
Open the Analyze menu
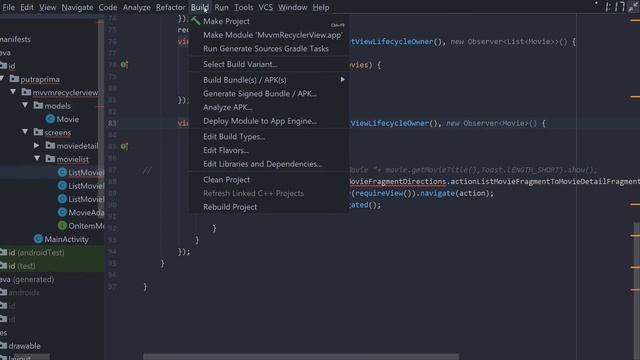(x=137, y=7)
